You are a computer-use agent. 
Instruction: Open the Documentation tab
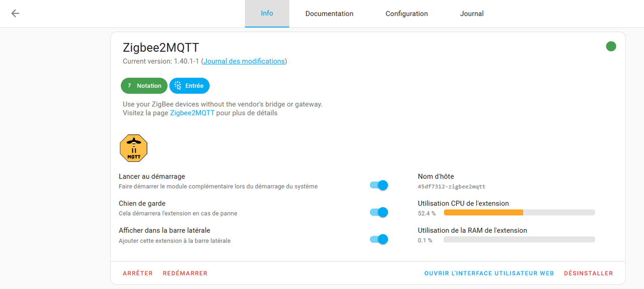point(330,14)
